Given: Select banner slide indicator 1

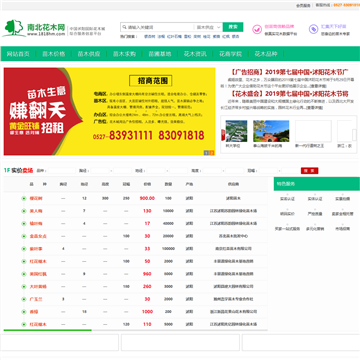Looking at the screenshot, I should tap(206, 153).
